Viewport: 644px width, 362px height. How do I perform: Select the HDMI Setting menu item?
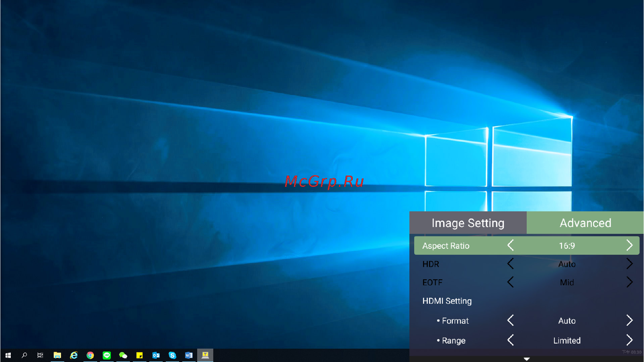click(447, 301)
